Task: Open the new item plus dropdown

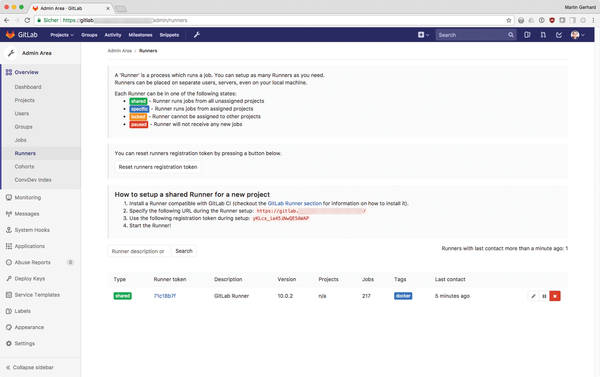Action: (423, 35)
